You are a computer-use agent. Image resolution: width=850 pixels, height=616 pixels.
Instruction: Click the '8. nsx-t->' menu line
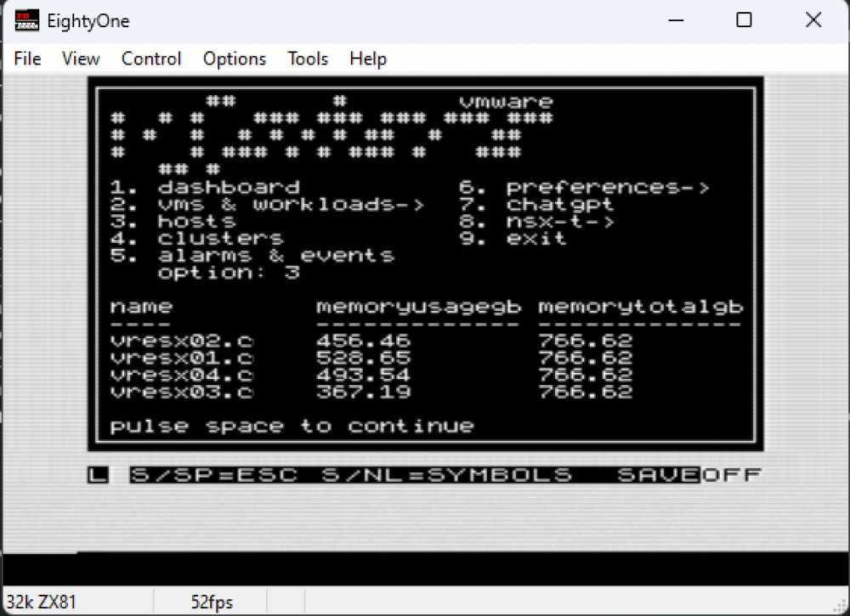pyautogui.click(x=536, y=222)
